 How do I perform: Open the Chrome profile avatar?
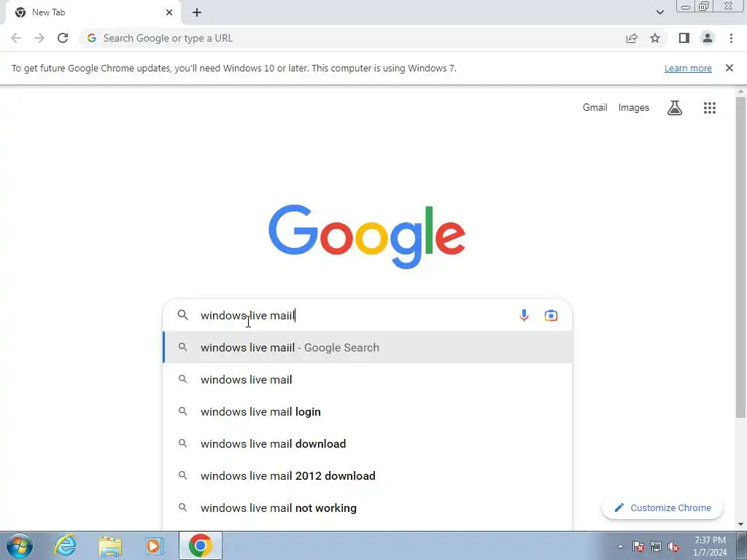708,38
